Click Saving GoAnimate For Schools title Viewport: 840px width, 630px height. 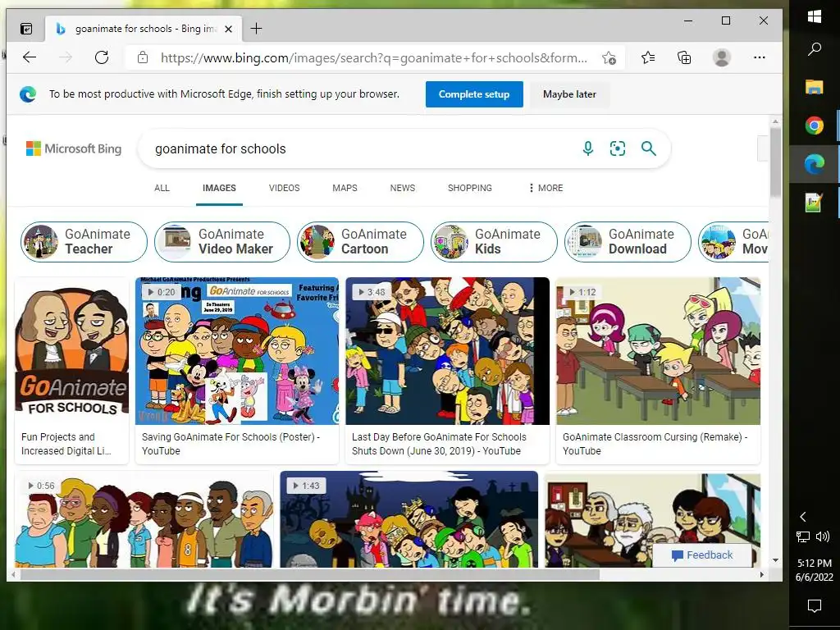231,444
